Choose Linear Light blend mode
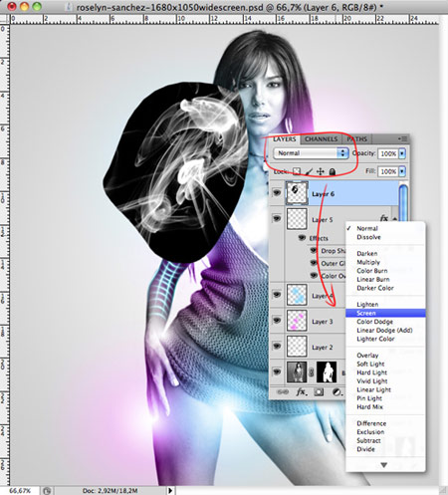This screenshot has height=495, width=448. [x=385, y=389]
